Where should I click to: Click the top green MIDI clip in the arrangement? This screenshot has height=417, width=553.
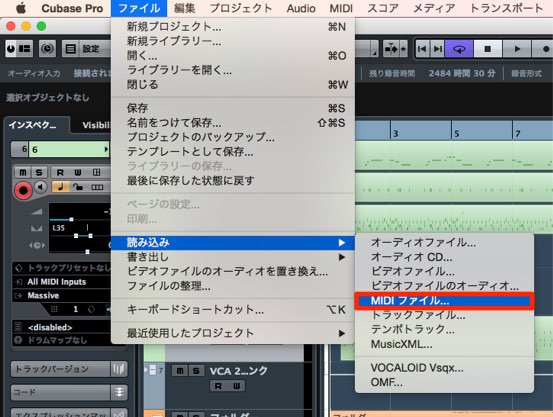[x=454, y=156]
